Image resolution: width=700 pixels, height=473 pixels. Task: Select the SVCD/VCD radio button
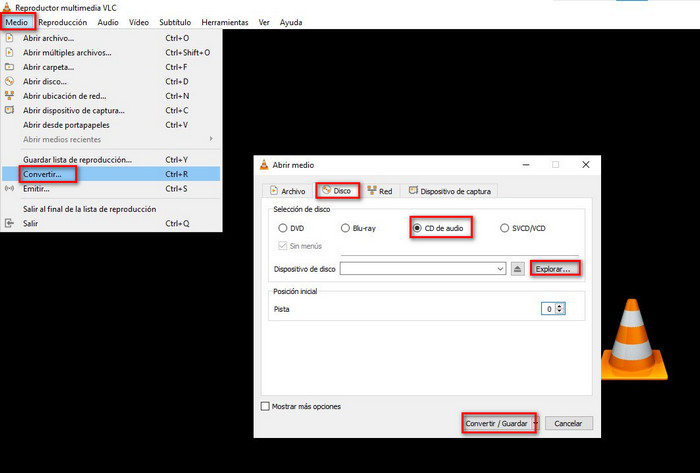[504, 228]
